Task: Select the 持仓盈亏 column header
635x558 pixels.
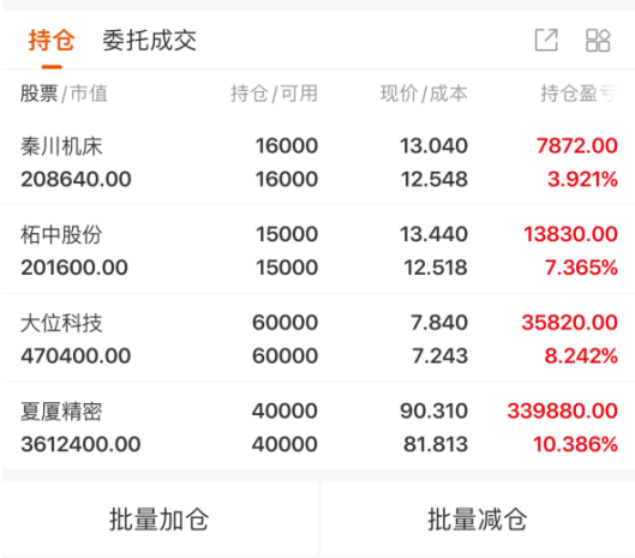Action: coord(579,94)
